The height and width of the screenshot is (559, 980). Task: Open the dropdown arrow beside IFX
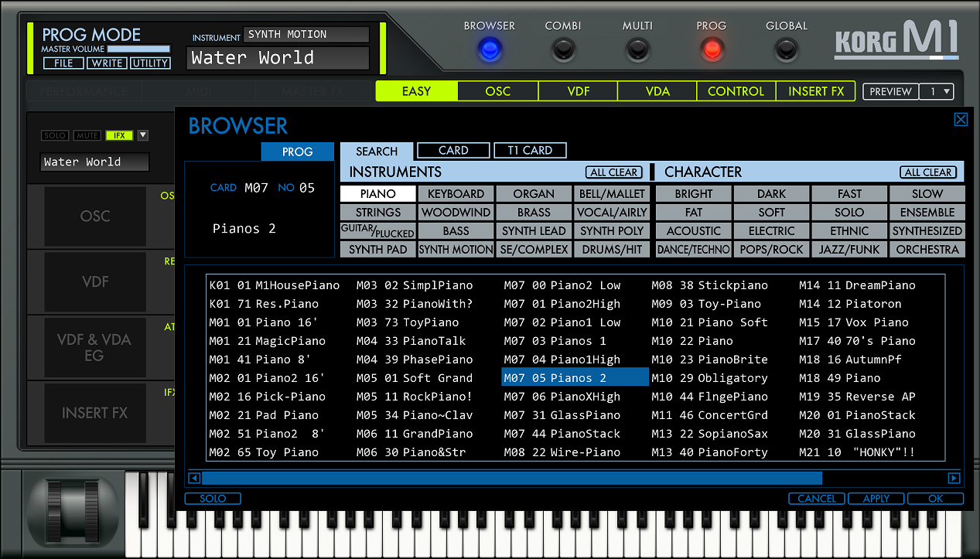point(142,135)
